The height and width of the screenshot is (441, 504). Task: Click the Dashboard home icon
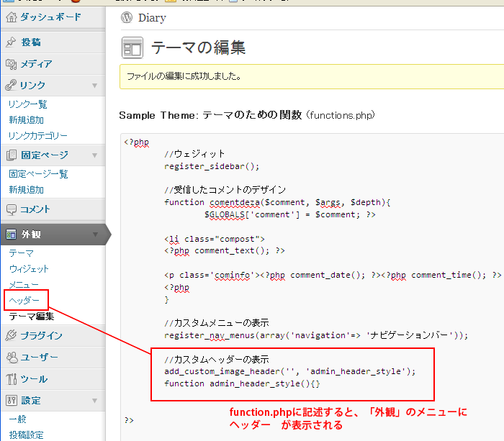pos(11,17)
